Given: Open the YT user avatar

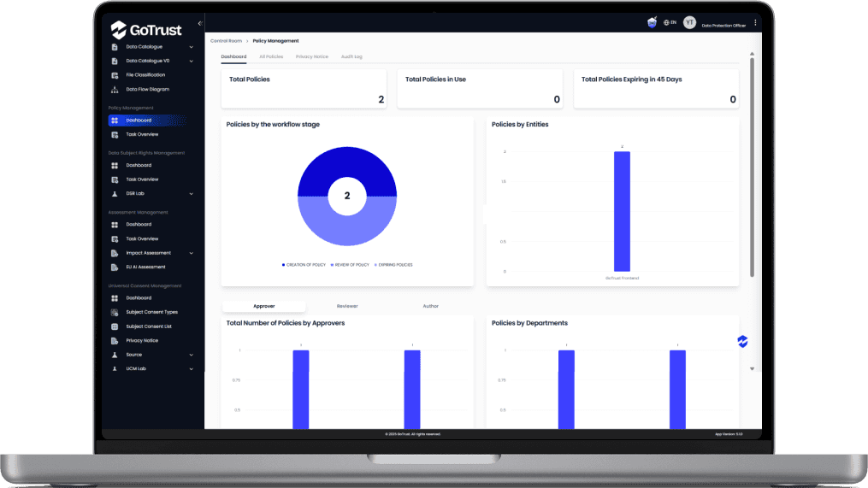Looking at the screenshot, I should click(x=689, y=22).
